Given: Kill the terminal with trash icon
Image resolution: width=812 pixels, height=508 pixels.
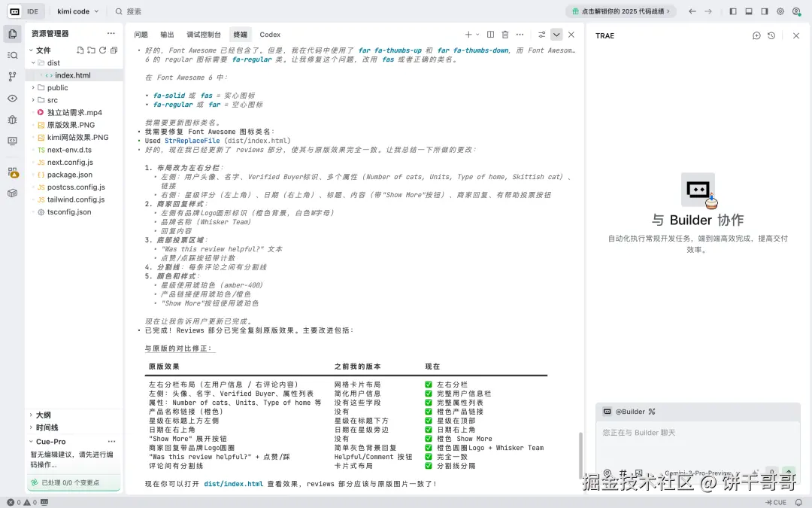Looking at the screenshot, I should click(x=505, y=35).
